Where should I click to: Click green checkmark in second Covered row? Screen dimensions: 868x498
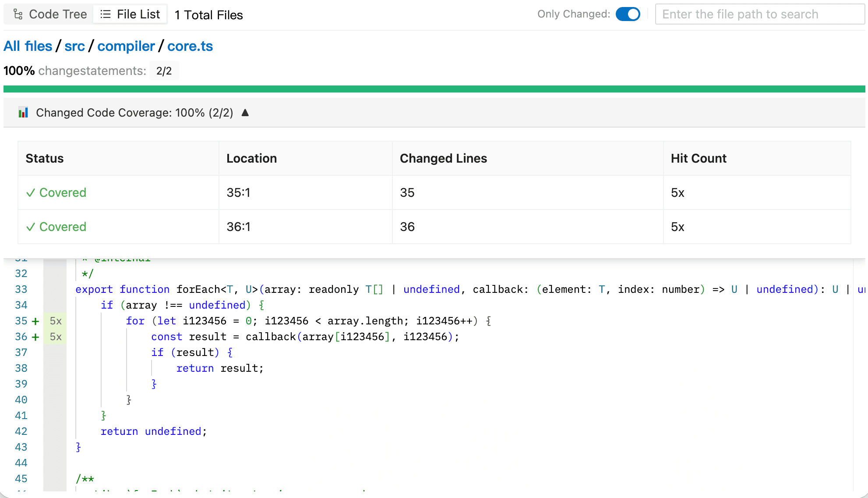tap(30, 227)
